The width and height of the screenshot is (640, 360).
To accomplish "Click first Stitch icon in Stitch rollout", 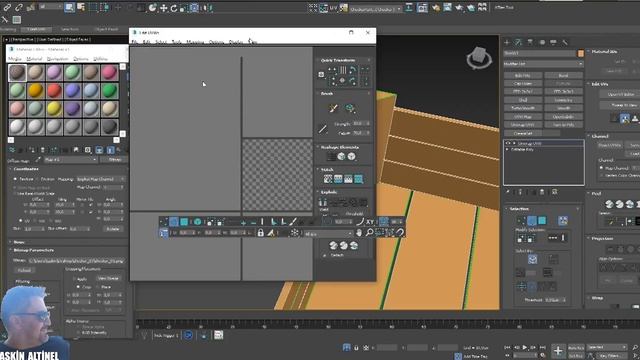I will (328, 179).
